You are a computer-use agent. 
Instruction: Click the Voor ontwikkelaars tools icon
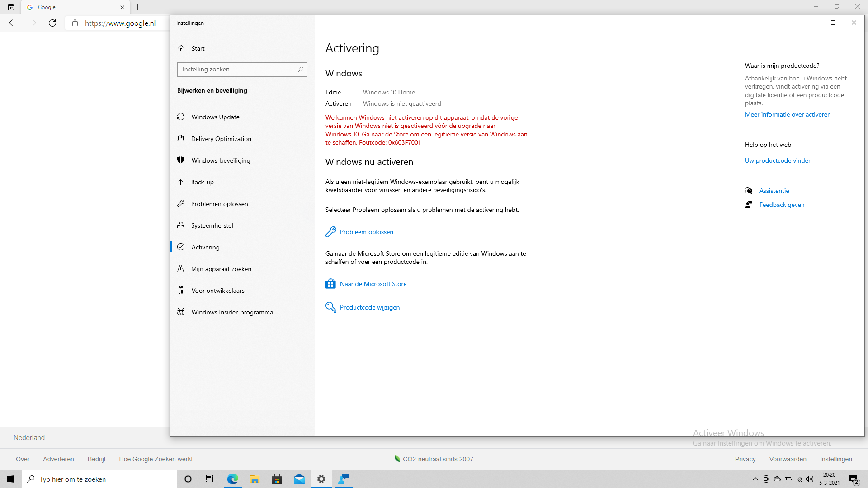point(181,290)
